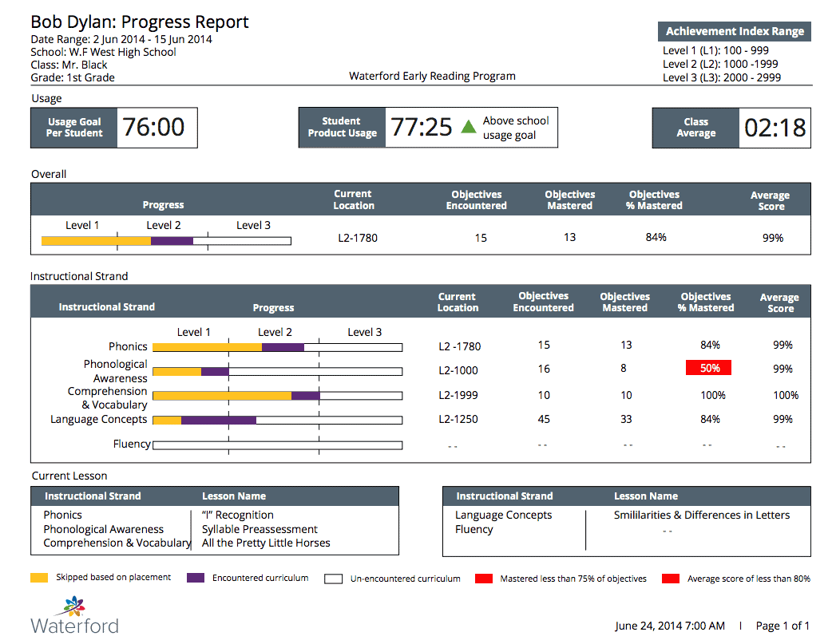
Task: Click the white Un-encountered curriculum swatch
Action: tap(333, 579)
